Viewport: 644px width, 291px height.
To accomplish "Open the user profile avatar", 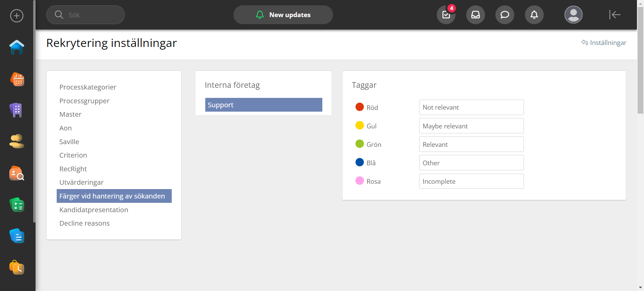I will (573, 15).
